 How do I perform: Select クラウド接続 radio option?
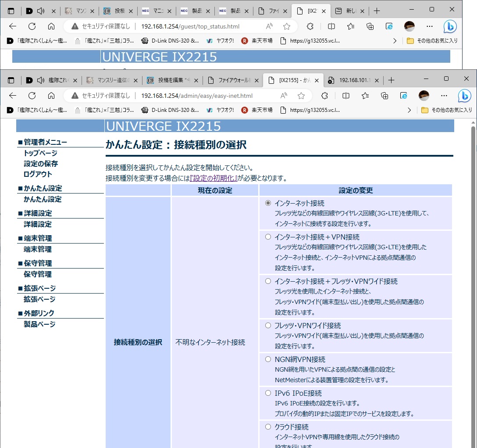click(x=268, y=426)
